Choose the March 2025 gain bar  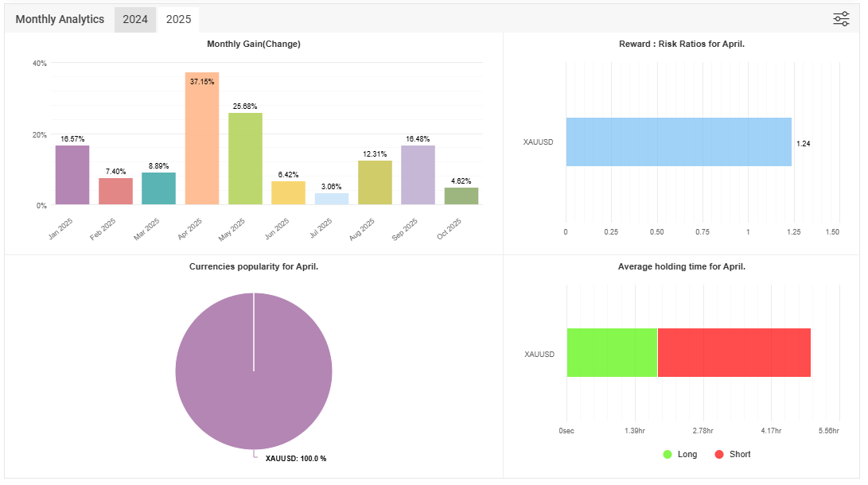coord(158,188)
